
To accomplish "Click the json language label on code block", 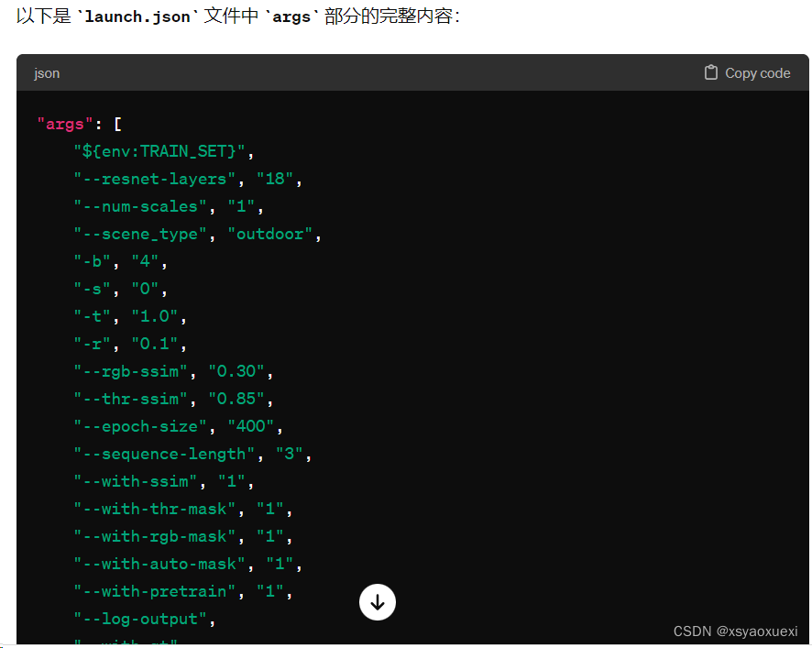I will [47, 72].
